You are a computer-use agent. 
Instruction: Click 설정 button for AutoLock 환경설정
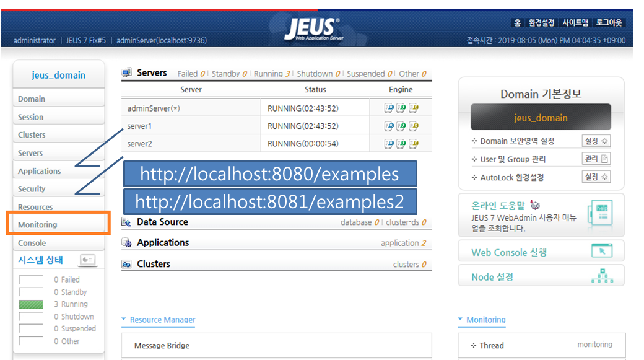tap(596, 177)
